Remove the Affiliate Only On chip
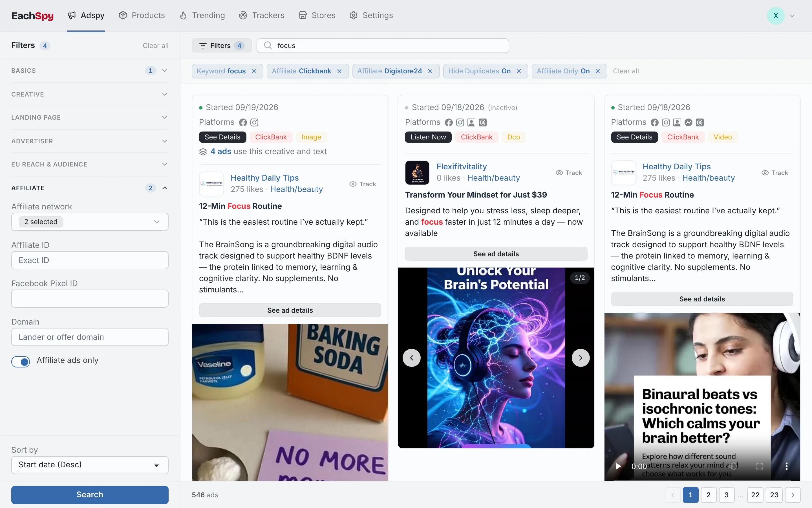 coord(598,71)
